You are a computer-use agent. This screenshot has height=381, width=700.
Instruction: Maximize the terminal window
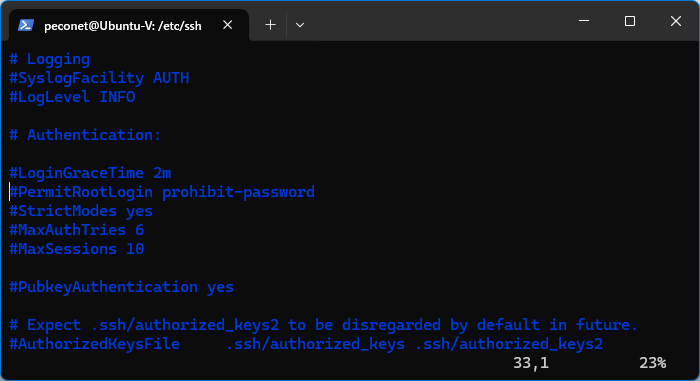629,21
